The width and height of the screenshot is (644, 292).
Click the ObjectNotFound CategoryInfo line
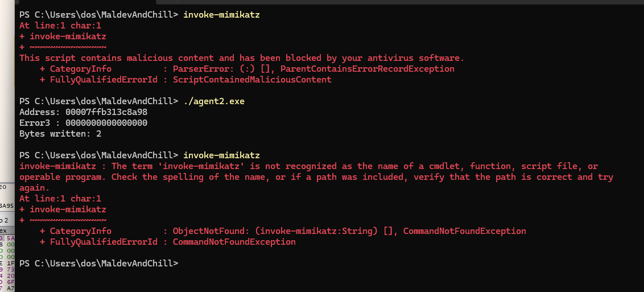click(283, 231)
